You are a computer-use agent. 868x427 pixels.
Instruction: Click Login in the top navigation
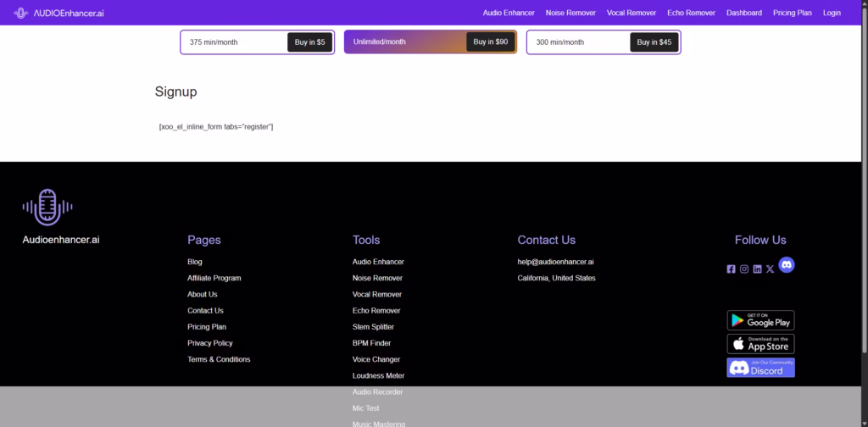pyautogui.click(x=832, y=13)
